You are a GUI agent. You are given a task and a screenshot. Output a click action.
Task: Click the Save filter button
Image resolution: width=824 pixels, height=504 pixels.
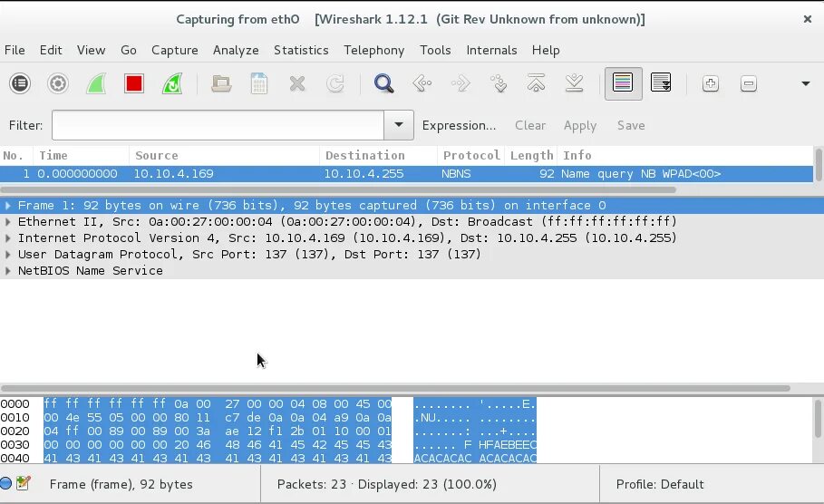click(631, 126)
